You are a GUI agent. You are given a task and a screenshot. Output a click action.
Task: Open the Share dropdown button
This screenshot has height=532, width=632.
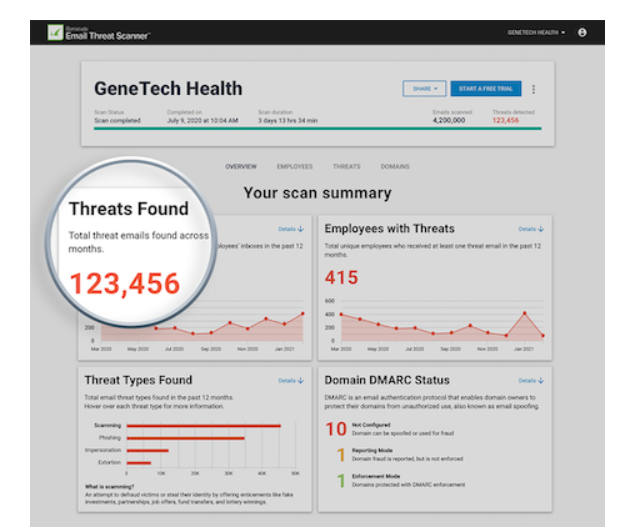(424, 89)
